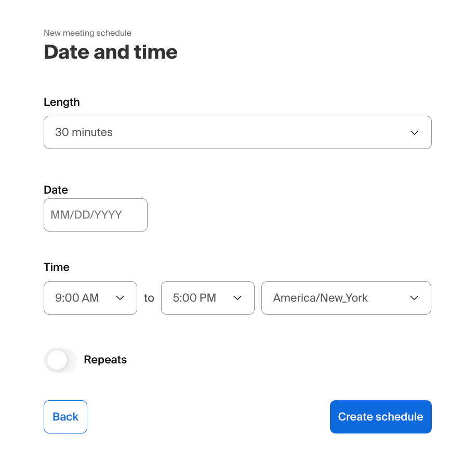Open the Length dropdown showing 30 minutes

(237, 132)
